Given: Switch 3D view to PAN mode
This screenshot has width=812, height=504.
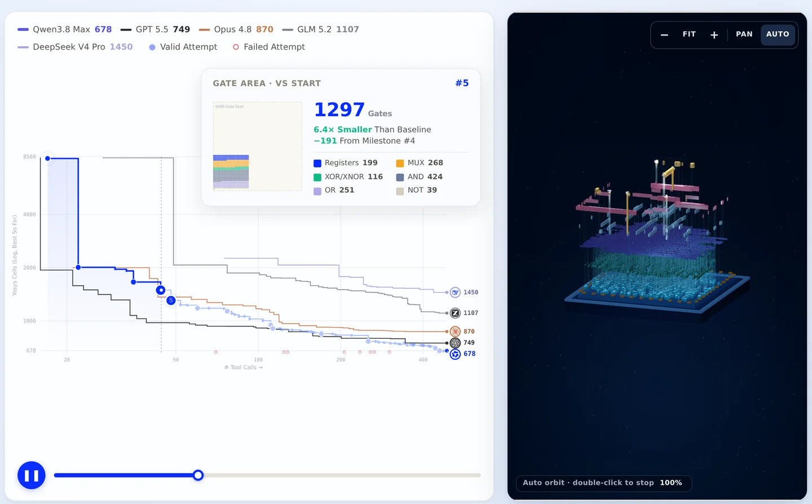Looking at the screenshot, I should [x=744, y=34].
